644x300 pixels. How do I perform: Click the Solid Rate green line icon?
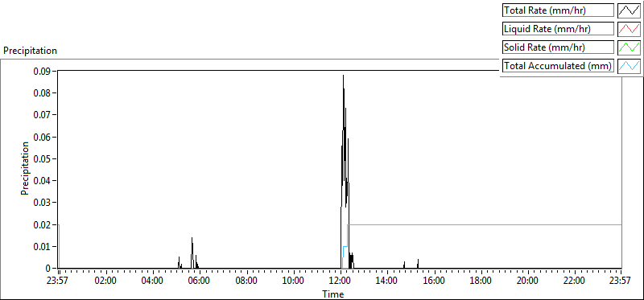(629, 47)
